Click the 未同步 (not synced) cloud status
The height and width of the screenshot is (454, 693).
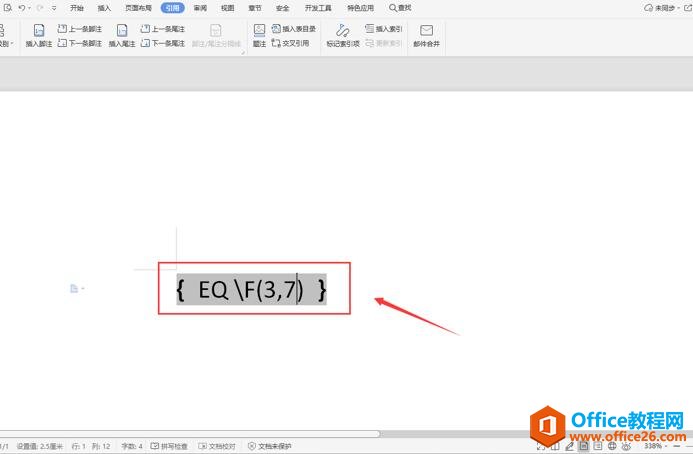662,8
